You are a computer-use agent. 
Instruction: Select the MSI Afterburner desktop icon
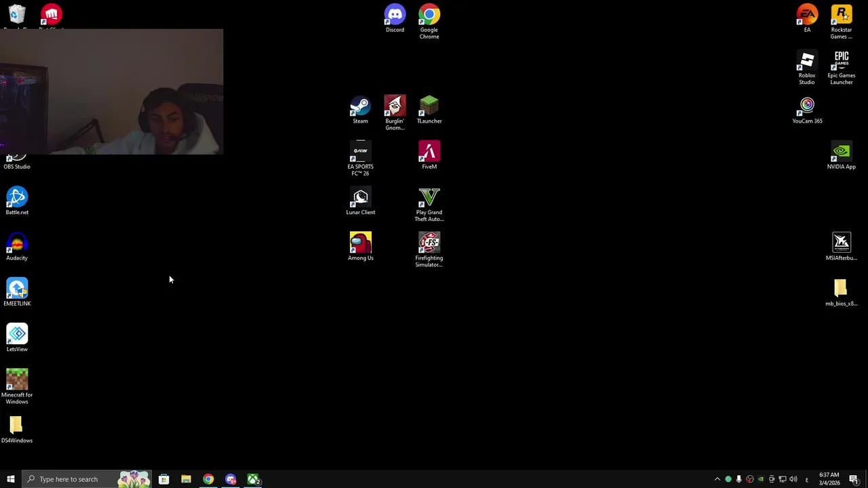841,247
